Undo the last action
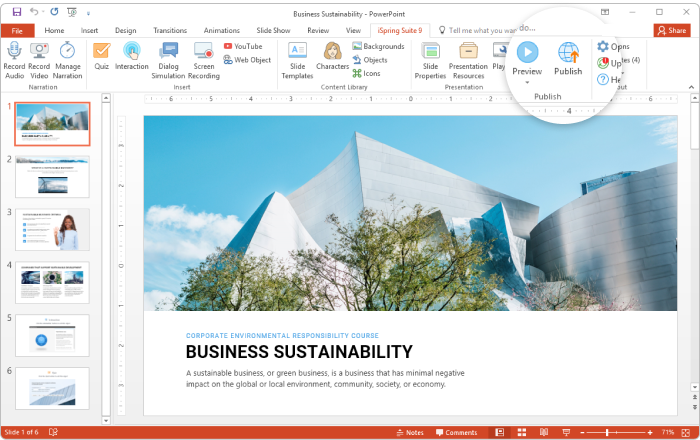 point(34,12)
